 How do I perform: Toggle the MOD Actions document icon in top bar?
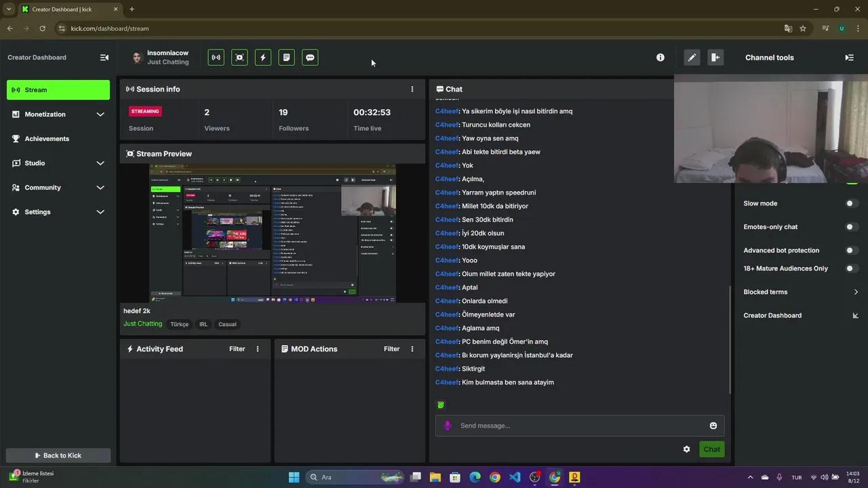point(287,58)
